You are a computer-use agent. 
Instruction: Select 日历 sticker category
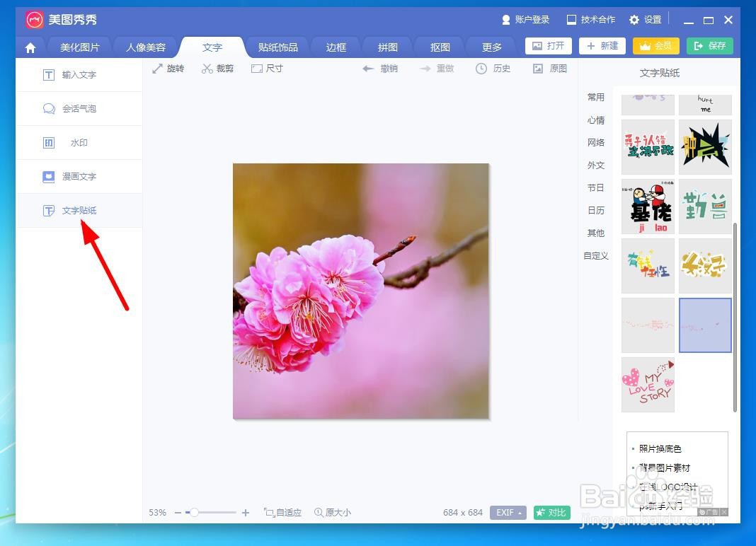(x=596, y=211)
